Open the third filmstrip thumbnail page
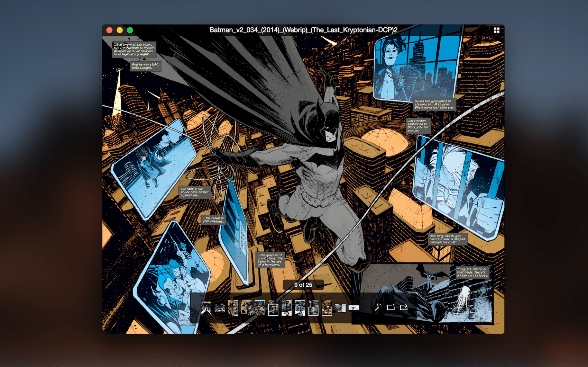Screen dimensions: 588x367 point(233,308)
